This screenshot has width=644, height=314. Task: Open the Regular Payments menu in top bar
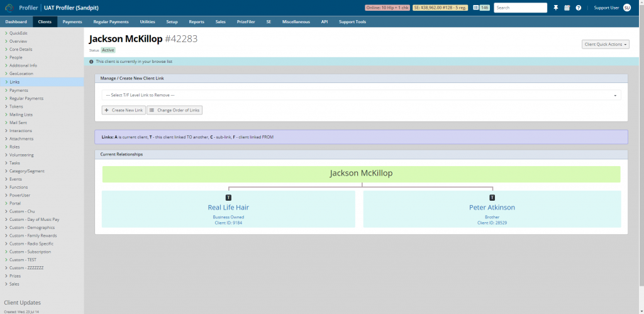click(111, 22)
